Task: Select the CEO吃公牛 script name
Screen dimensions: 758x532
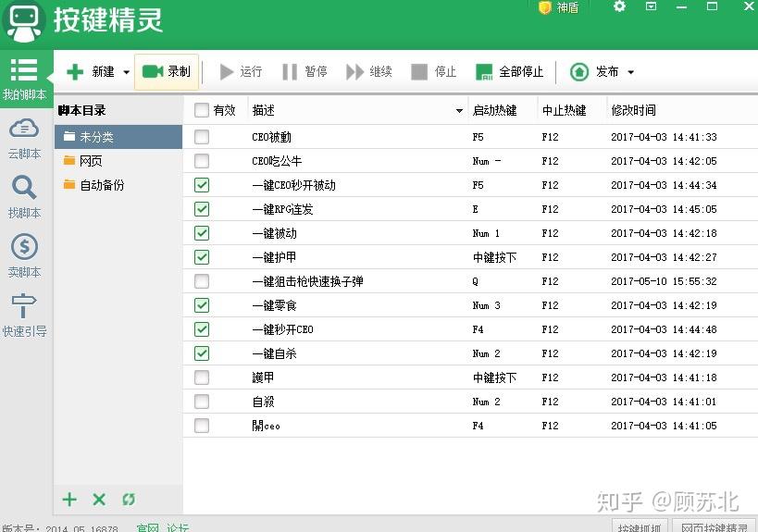Action: coord(277,161)
